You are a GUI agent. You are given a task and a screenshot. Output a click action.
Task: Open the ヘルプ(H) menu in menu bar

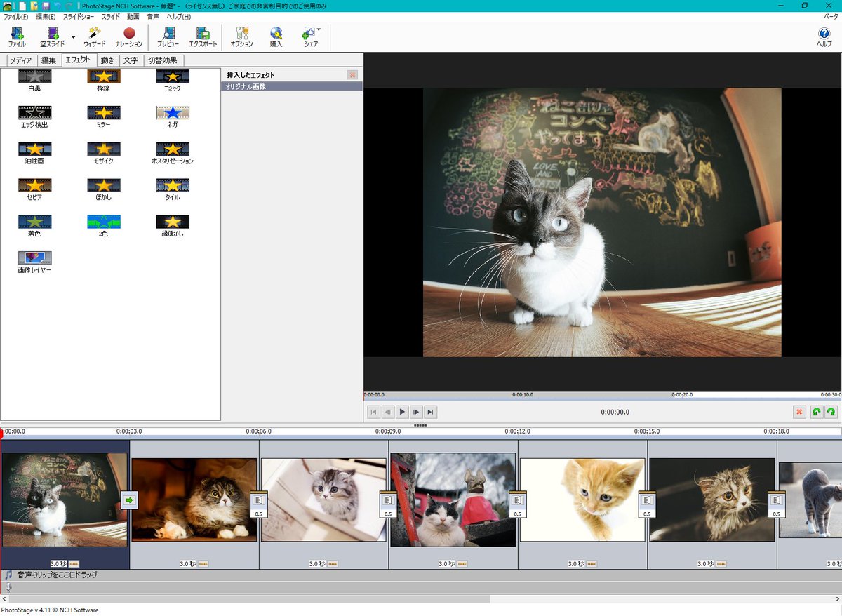pyautogui.click(x=178, y=16)
